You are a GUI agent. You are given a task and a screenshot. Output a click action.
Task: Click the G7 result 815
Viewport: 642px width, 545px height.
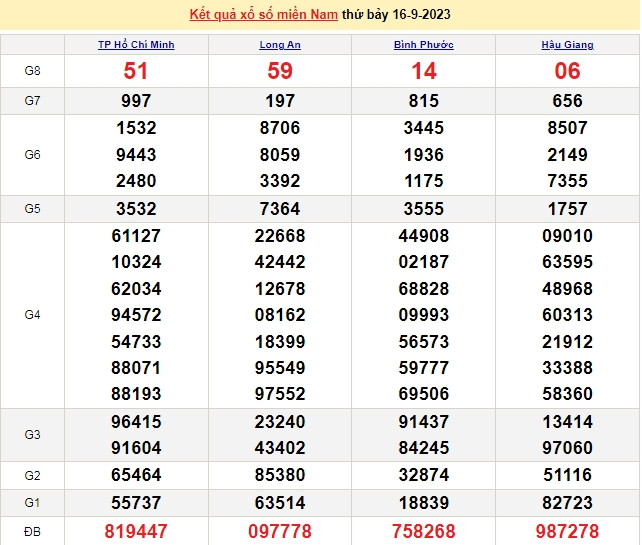click(424, 101)
